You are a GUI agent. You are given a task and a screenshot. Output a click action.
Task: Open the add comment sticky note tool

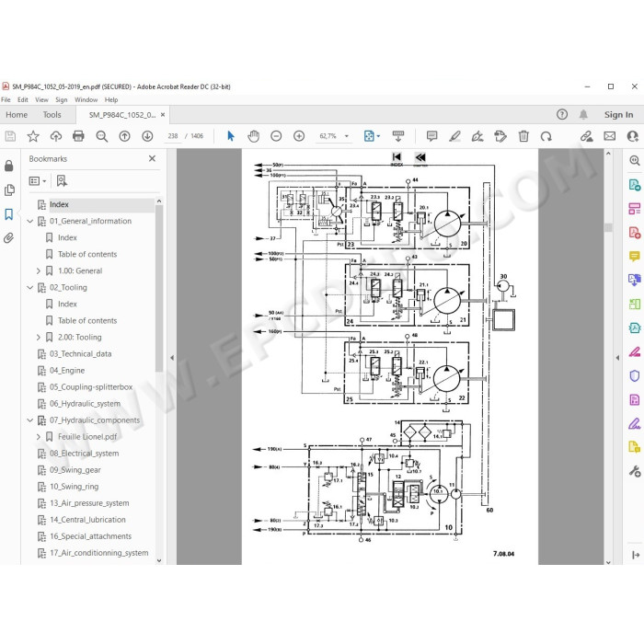[x=431, y=136]
